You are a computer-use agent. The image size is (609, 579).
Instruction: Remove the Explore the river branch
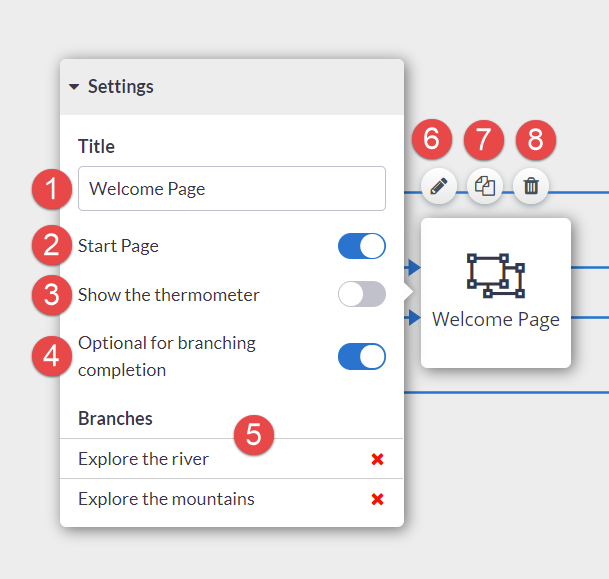click(x=377, y=459)
